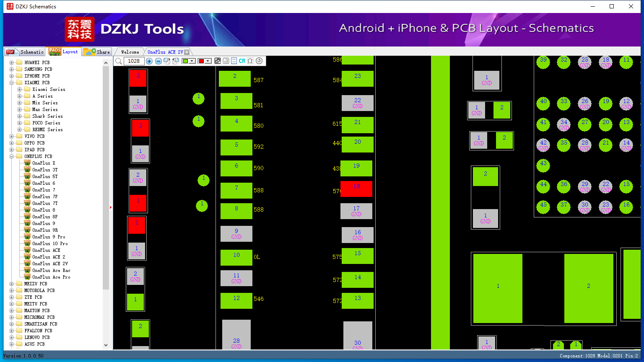Expand the MOTOROLA PCB tree node
This screenshot has width=644, height=362.
12,290
